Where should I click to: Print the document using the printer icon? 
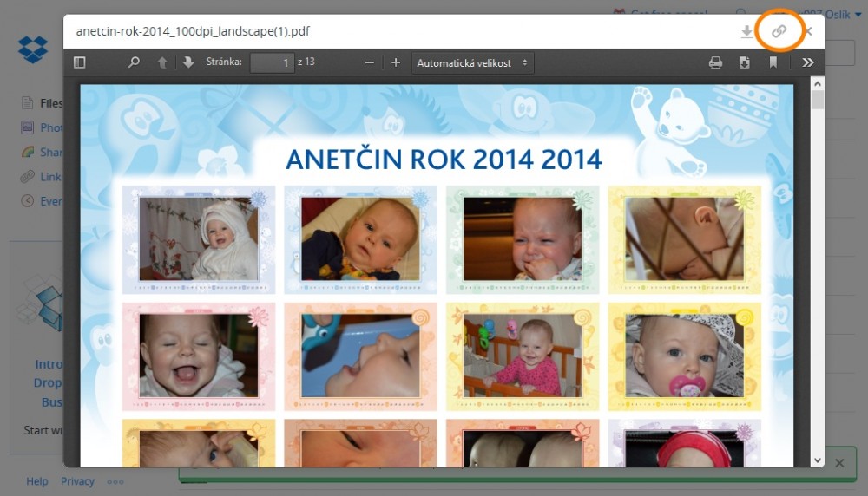(x=715, y=62)
